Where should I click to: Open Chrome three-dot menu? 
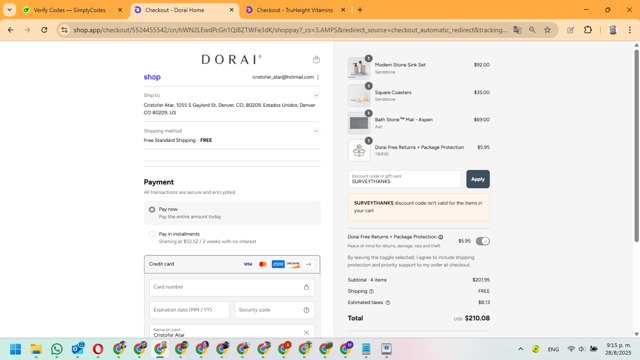click(x=630, y=30)
